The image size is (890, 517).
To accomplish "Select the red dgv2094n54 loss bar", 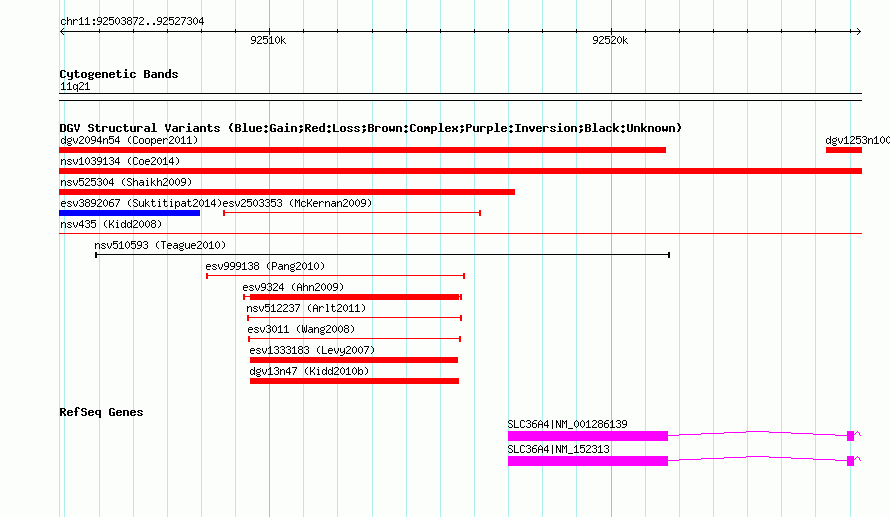I will (362, 150).
